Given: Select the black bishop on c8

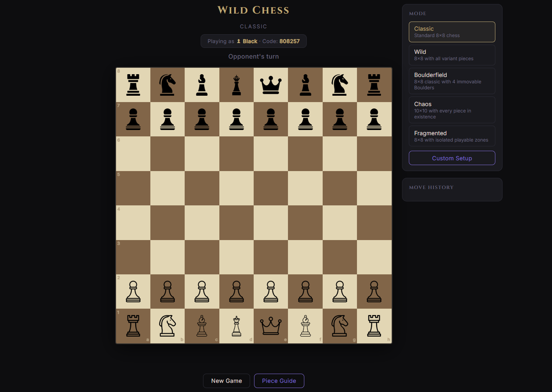Looking at the screenshot, I should tap(202, 85).
